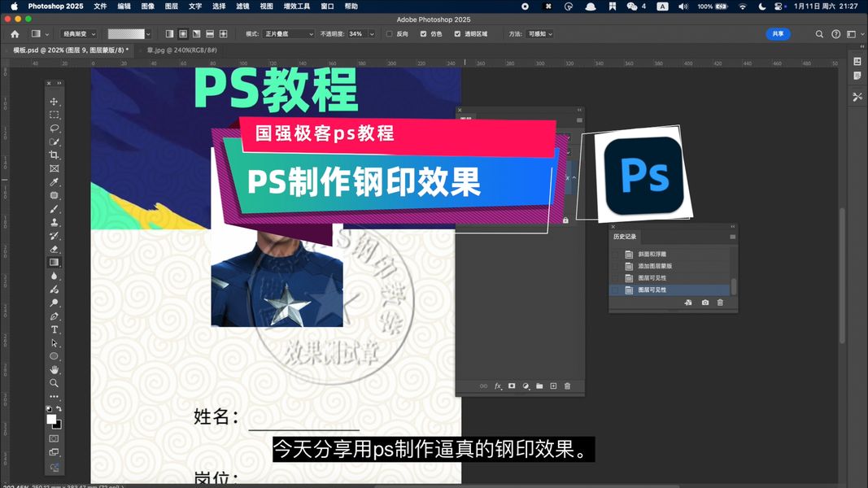Add a layer mask from Layers panel footer

point(512,386)
